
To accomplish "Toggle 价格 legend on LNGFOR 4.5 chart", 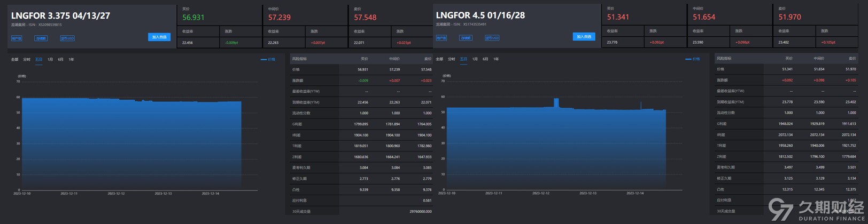I will pos(693,59).
